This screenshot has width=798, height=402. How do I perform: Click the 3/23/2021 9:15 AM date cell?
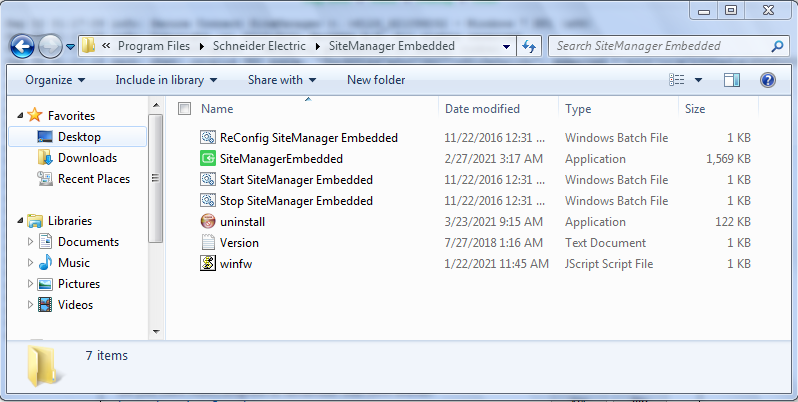[494, 222]
